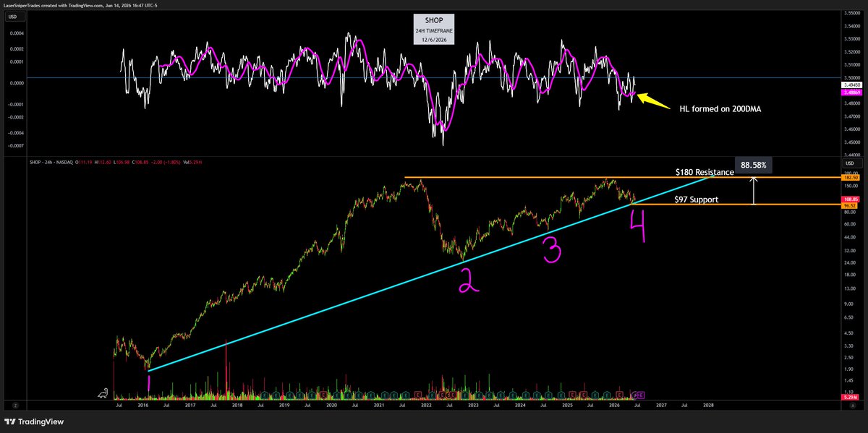Select the pink wave number 3 drawing
This screenshot has height=433, width=868.
click(x=552, y=249)
